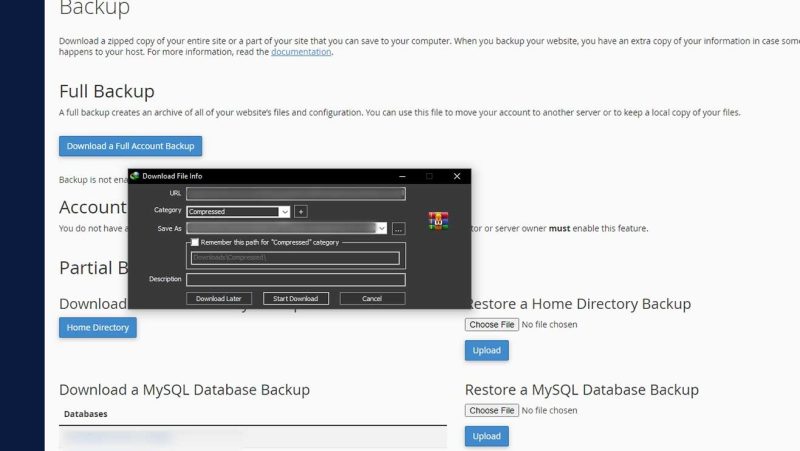Viewport: 800px width, 451px height.
Task: Click into the URL field
Action: tap(295, 194)
